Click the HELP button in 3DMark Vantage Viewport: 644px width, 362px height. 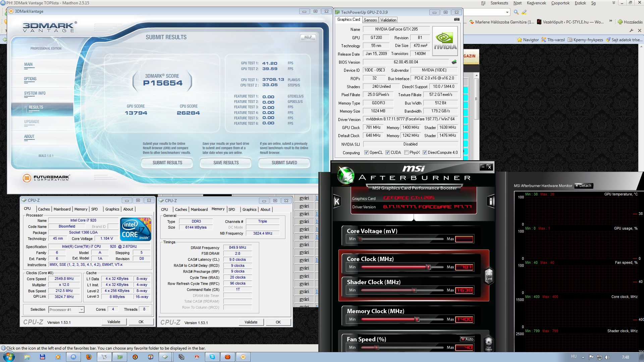tap(308, 37)
